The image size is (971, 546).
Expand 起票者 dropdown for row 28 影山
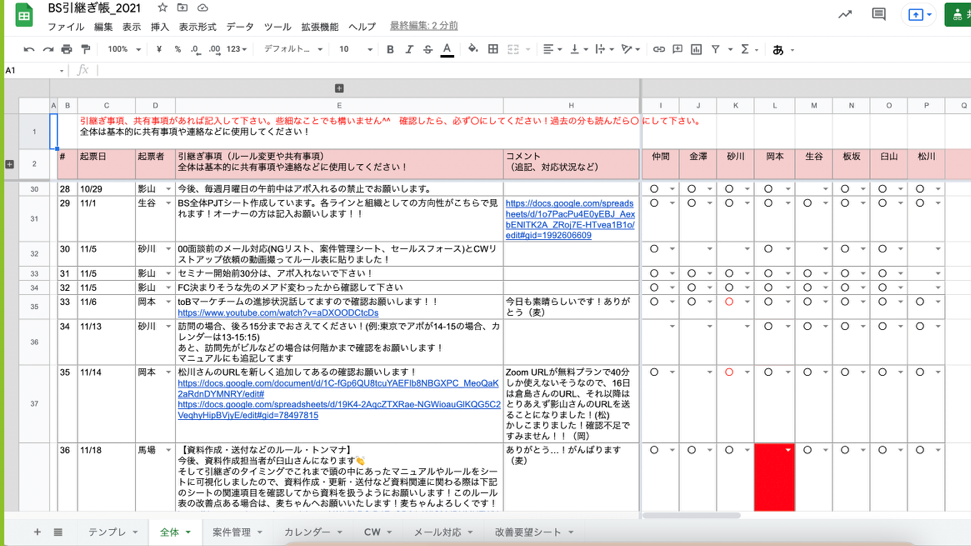pyautogui.click(x=168, y=189)
